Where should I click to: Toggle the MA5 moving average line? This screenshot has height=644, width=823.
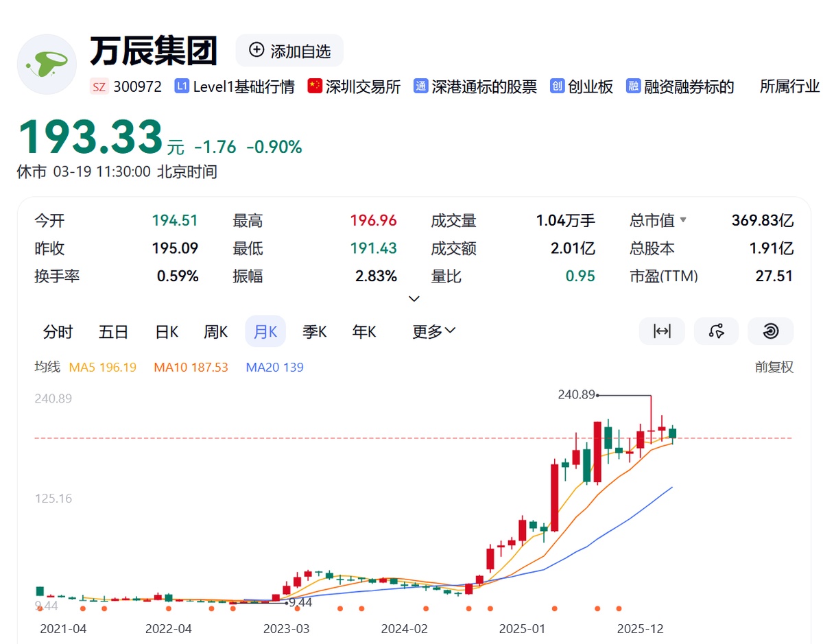pyautogui.click(x=102, y=368)
